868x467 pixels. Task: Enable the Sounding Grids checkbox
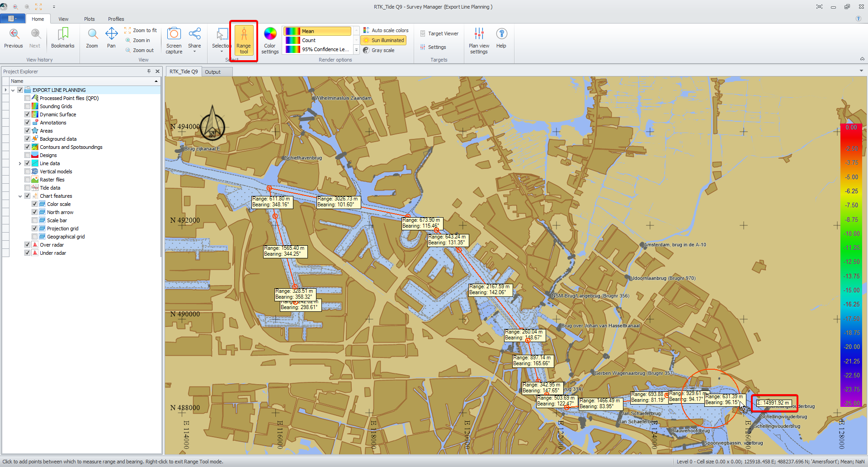[28, 106]
